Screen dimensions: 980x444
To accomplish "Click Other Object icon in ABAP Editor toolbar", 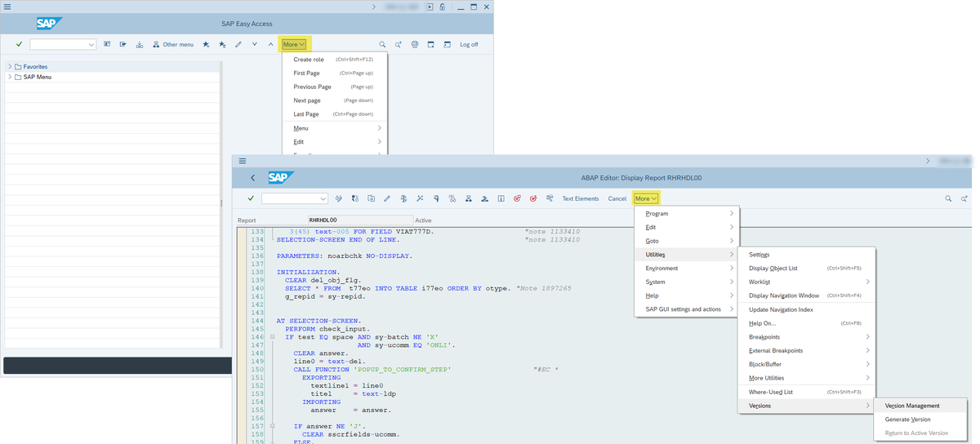I will coord(372,198).
